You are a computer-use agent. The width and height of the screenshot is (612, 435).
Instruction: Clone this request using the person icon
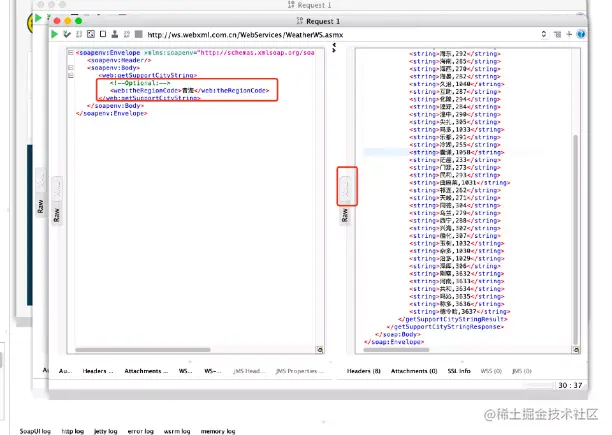pos(115,34)
